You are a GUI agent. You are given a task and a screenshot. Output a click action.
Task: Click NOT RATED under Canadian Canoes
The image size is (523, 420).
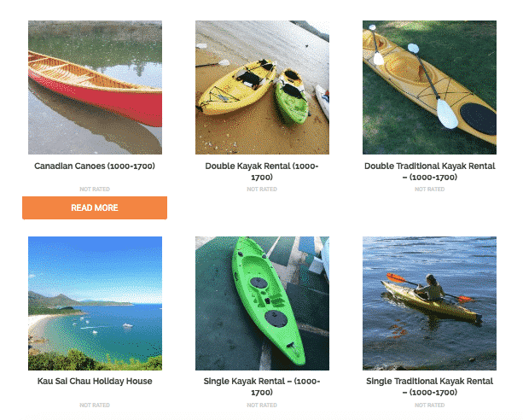coord(95,190)
